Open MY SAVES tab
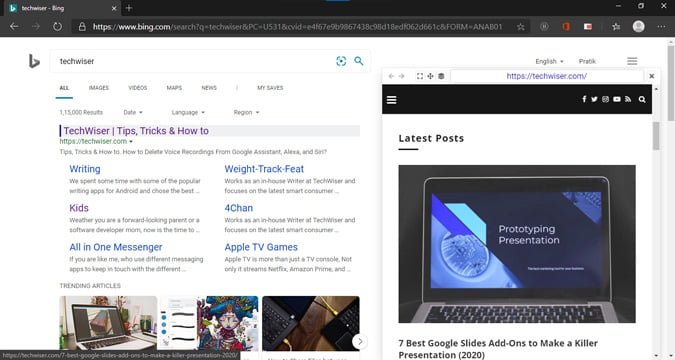The height and width of the screenshot is (360, 675). point(270,88)
